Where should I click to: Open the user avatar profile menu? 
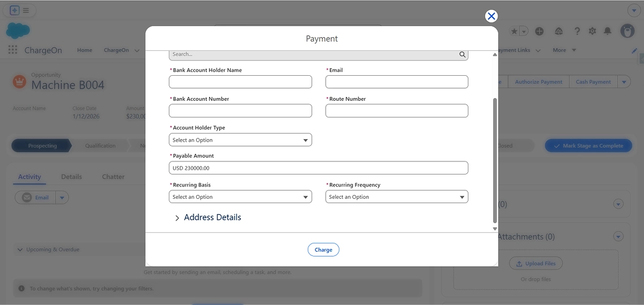tap(627, 31)
